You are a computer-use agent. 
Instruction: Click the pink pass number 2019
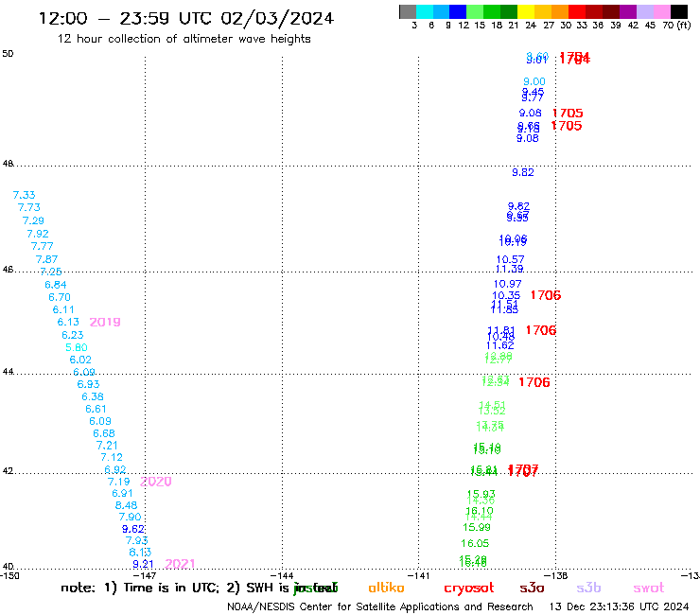105,322
